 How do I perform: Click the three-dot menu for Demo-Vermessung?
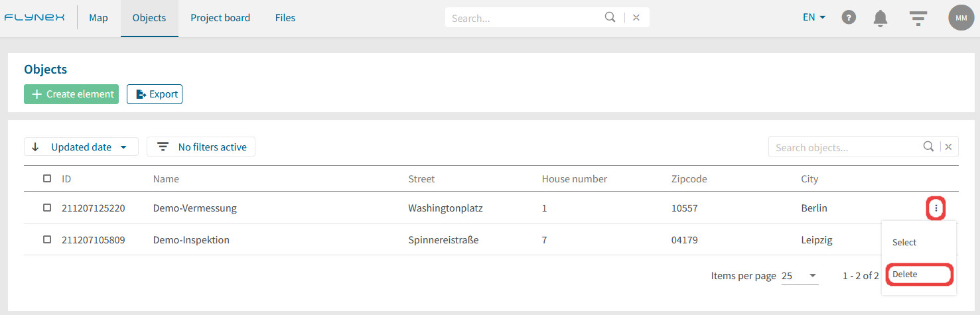936,208
